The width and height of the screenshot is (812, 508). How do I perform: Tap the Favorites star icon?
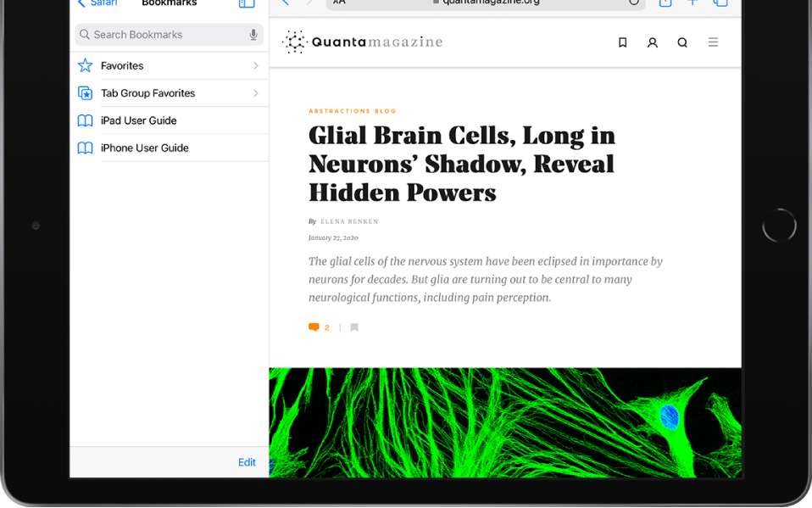(x=85, y=65)
